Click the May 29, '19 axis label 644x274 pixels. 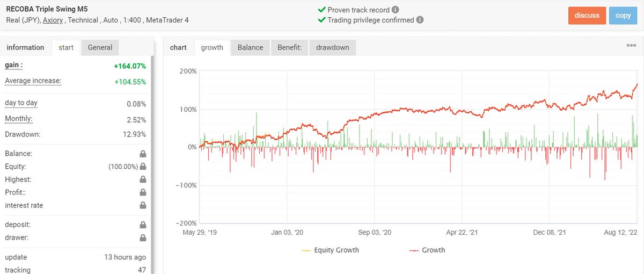click(x=200, y=233)
